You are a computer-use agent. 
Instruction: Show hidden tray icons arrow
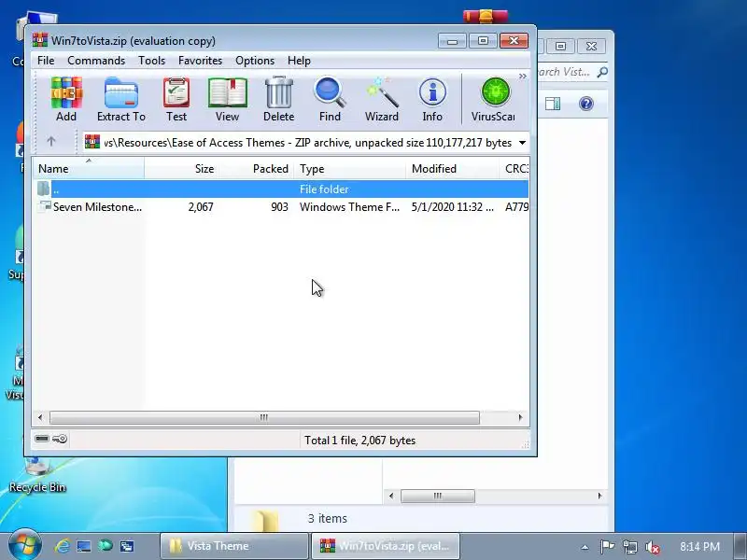[x=585, y=547]
